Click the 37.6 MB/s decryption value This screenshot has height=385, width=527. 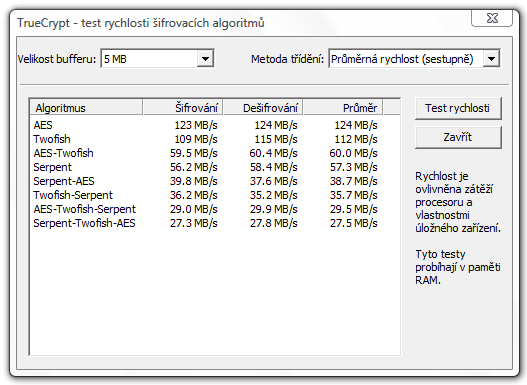point(274,181)
